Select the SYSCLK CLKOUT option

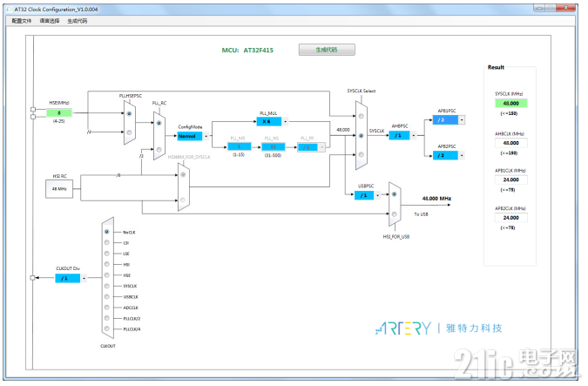pyautogui.click(x=107, y=286)
